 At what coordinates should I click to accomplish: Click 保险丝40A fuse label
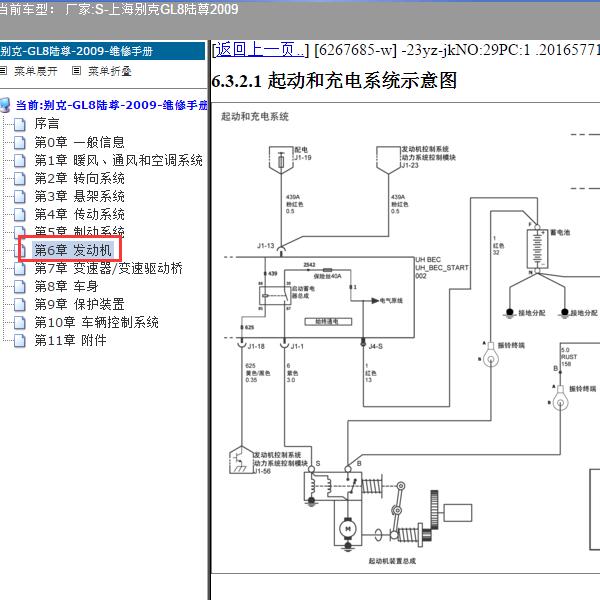coord(327,276)
